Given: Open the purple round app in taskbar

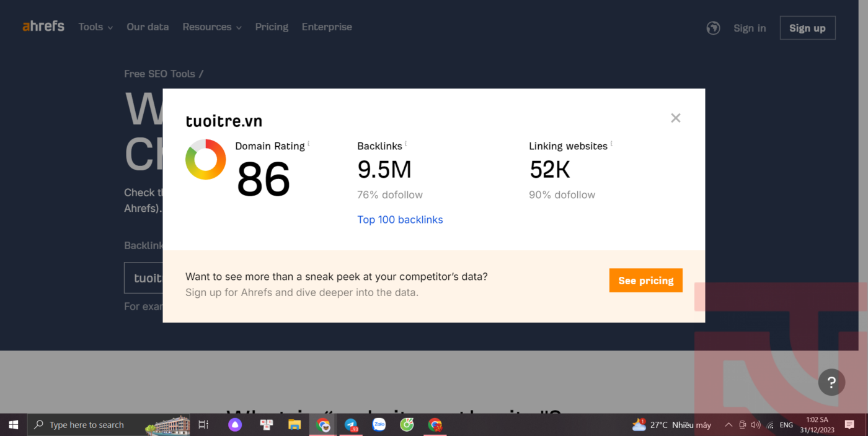Looking at the screenshot, I should [x=235, y=425].
